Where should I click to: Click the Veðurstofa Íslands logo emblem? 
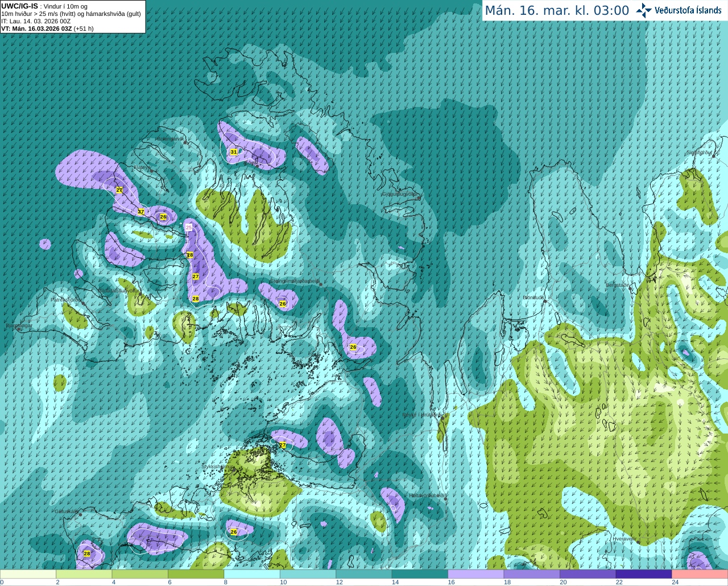644,10
